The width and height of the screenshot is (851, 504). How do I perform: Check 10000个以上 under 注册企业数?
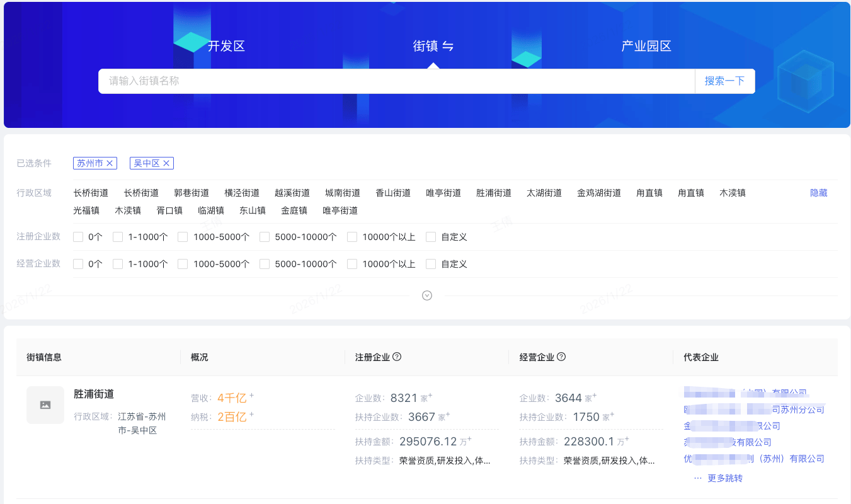[352, 237]
